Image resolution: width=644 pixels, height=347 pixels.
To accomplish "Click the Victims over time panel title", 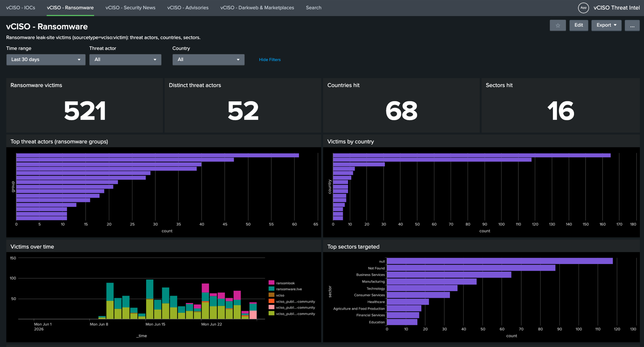I will (32, 247).
